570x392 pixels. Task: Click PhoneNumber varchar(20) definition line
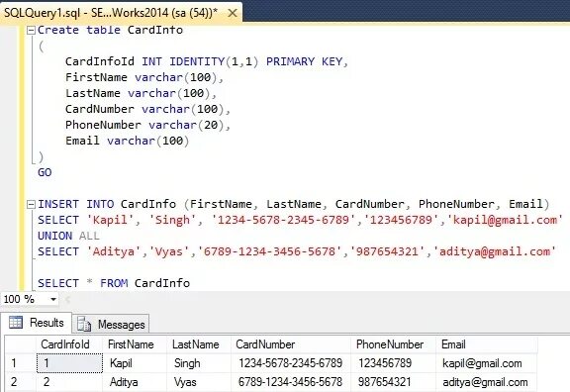[x=148, y=125]
